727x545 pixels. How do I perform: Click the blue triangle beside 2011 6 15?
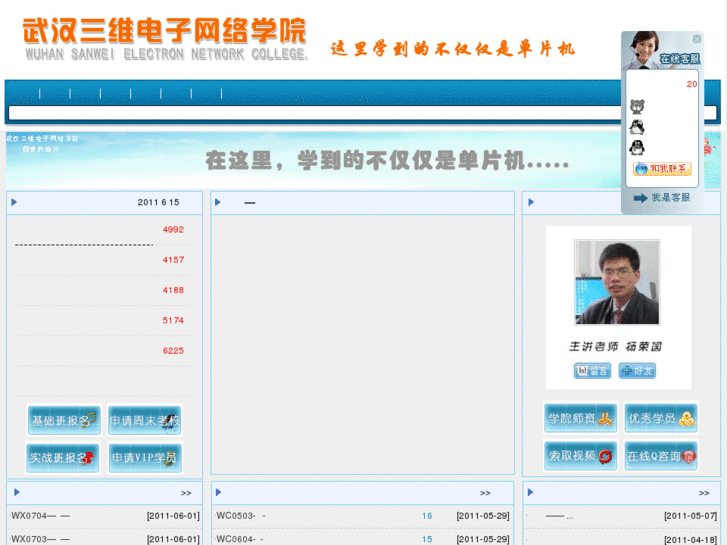[14, 202]
